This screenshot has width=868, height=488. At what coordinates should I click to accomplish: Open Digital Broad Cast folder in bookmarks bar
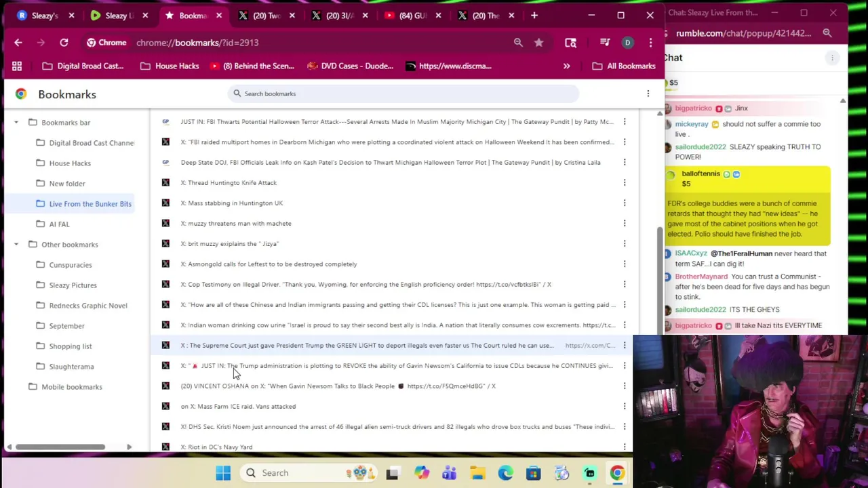coord(83,66)
